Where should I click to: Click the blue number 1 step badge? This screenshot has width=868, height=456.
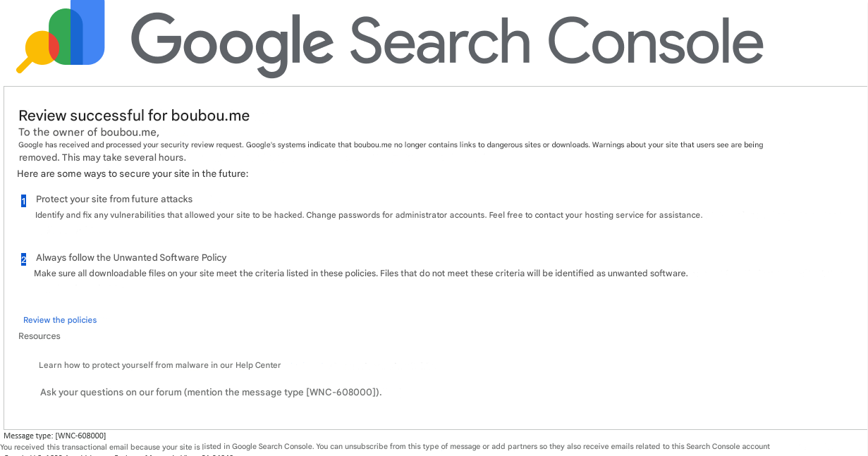point(23,201)
